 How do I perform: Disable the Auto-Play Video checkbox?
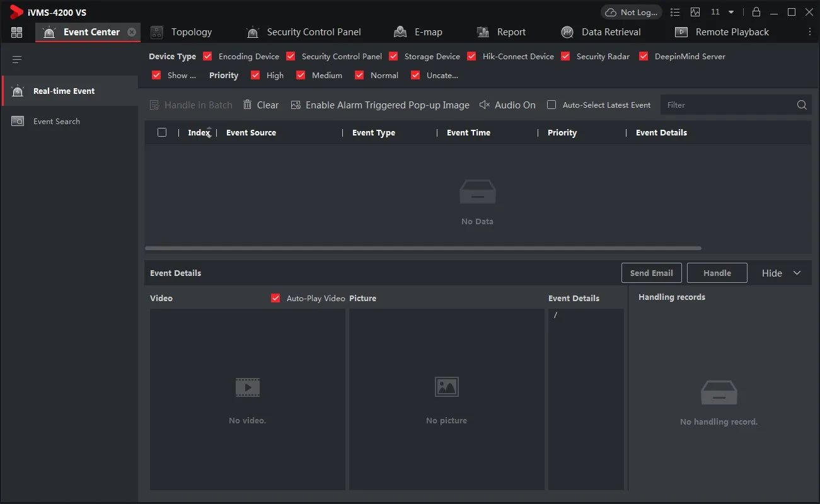click(275, 298)
